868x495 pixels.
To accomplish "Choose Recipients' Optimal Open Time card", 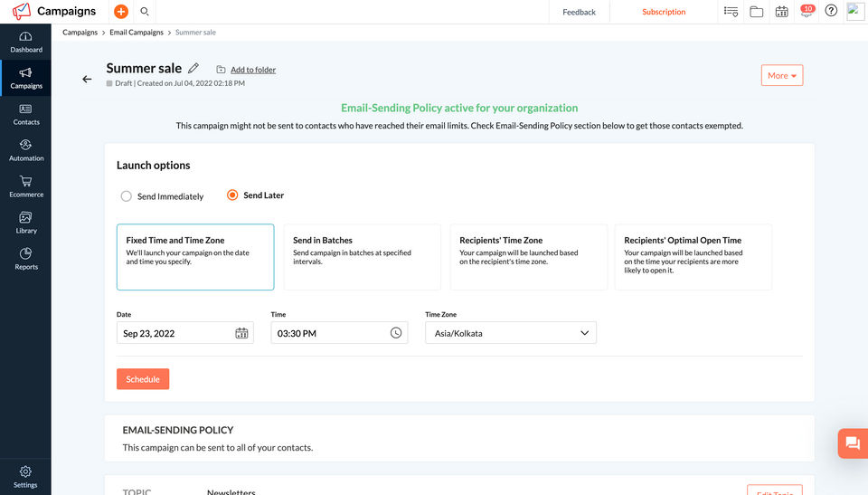I will (x=693, y=257).
